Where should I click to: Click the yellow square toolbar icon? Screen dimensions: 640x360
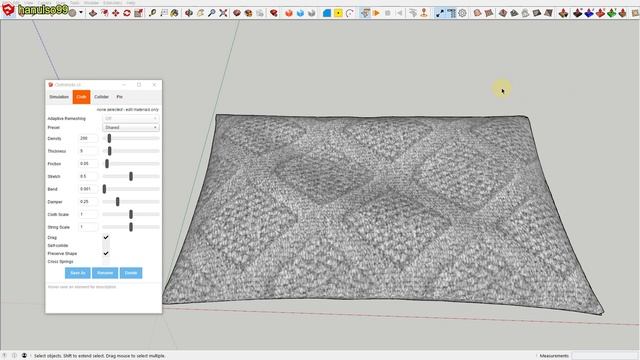point(338,13)
